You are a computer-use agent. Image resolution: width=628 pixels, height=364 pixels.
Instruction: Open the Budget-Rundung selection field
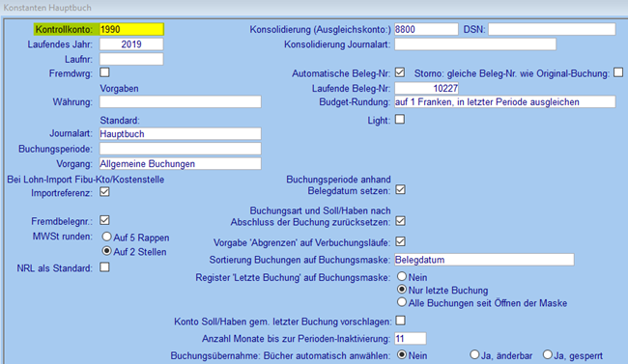coord(505,101)
